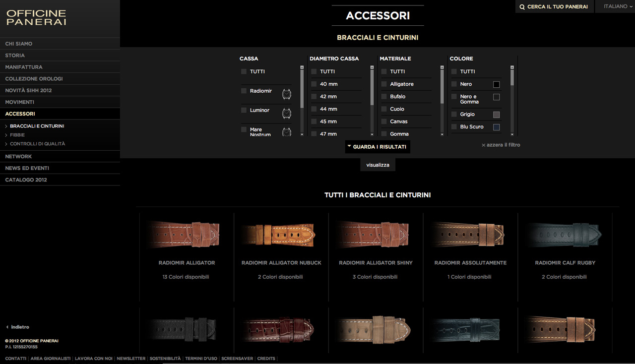Click the back arrow beside Indietro
This screenshot has width=635, height=364.
pyautogui.click(x=7, y=327)
